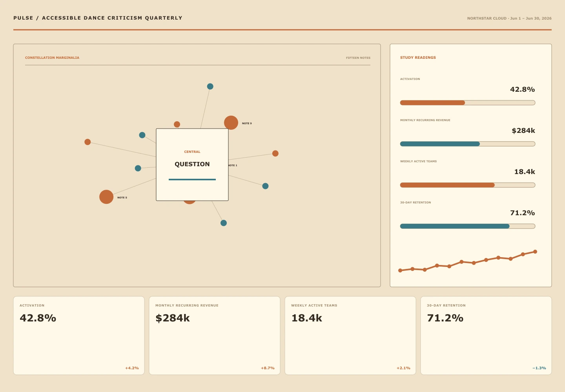Click the 42.8% value in Study Readings

tap(522, 89)
